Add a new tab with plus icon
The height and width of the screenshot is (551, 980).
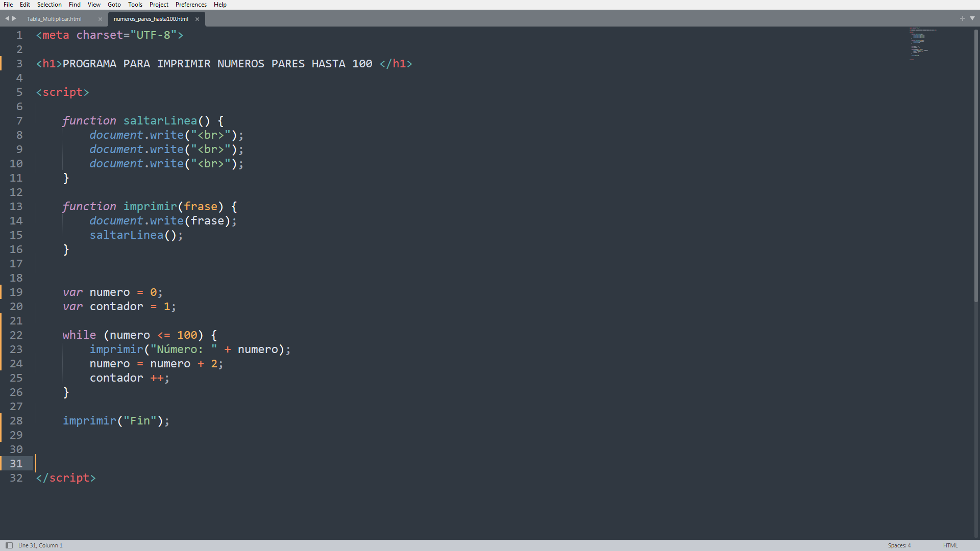pyautogui.click(x=963, y=18)
